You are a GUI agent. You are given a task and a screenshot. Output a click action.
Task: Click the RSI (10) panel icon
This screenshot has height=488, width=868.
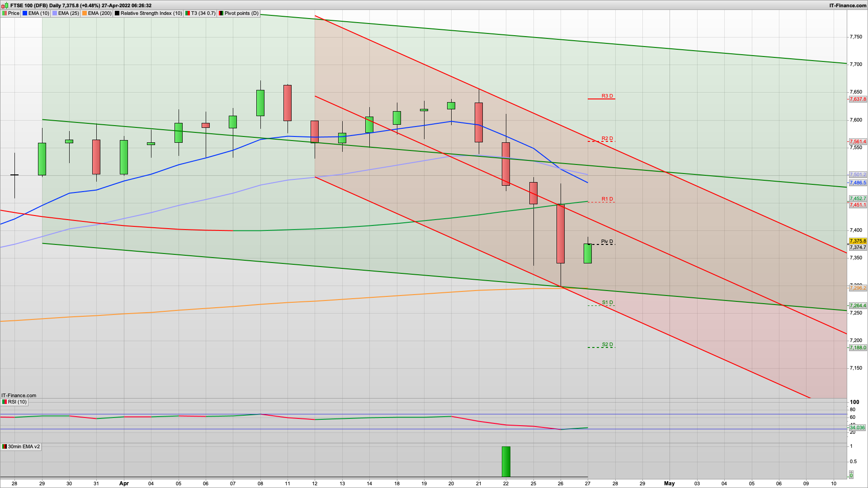coord(5,402)
